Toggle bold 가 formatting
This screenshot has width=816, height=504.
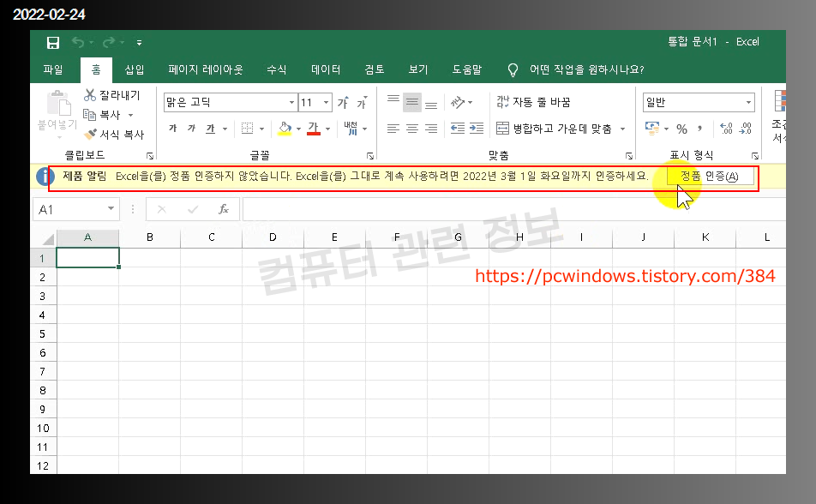pyautogui.click(x=173, y=128)
